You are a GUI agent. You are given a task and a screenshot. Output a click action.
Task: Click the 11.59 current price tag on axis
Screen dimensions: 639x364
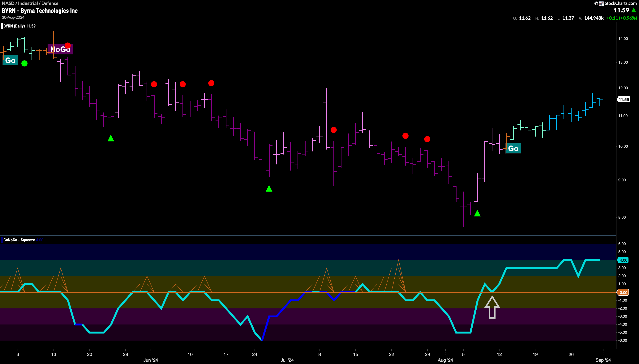point(624,99)
